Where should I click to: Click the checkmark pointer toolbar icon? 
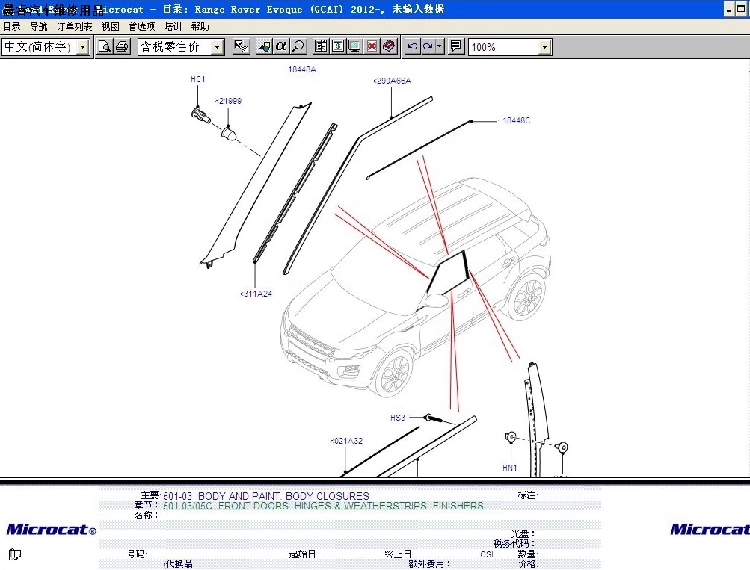(241, 46)
